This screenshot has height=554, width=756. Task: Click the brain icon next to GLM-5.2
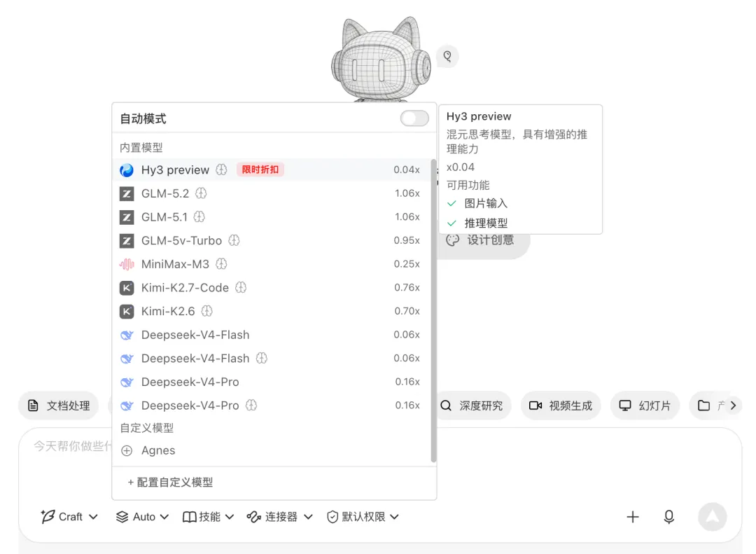(201, 193)
